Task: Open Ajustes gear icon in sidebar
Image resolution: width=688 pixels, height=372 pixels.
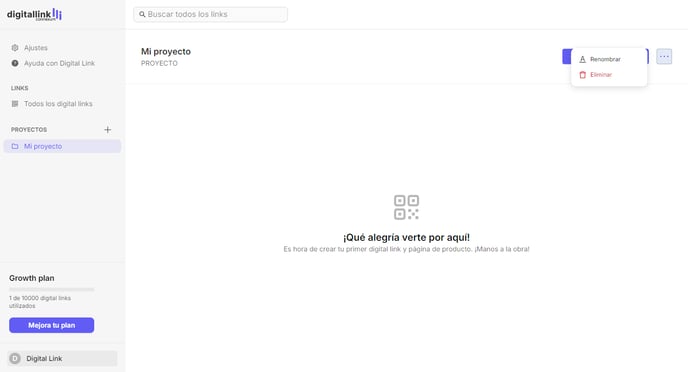Action: coord(15,48)
